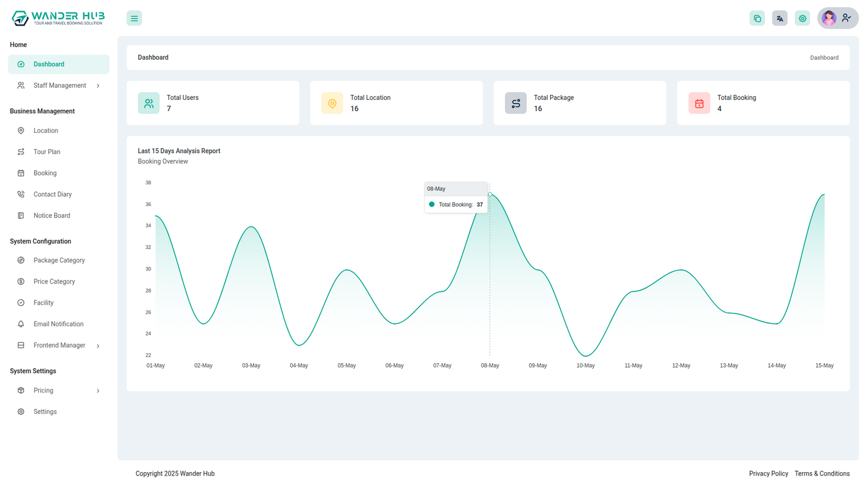Click the Wander Hub logo
The height and width of the screenshot is (488, 868).
pyautogui.click(x=58, y=18)
